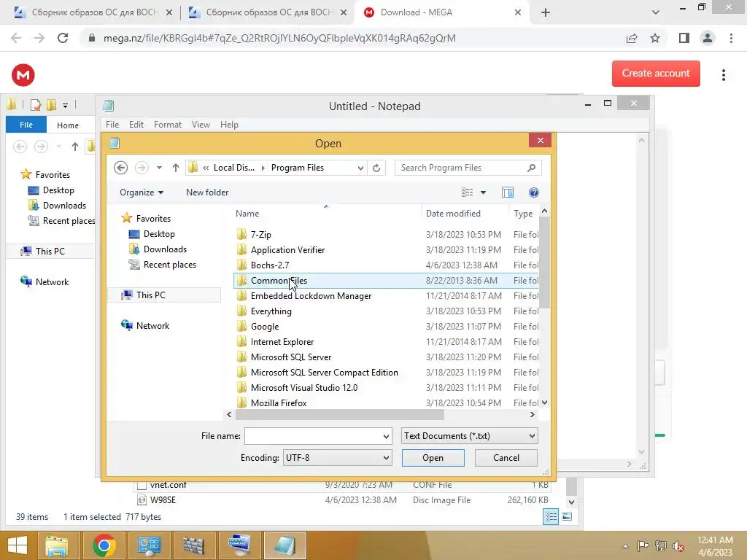
Task: Bookmark this MEGA page with star
Action: 655,38
